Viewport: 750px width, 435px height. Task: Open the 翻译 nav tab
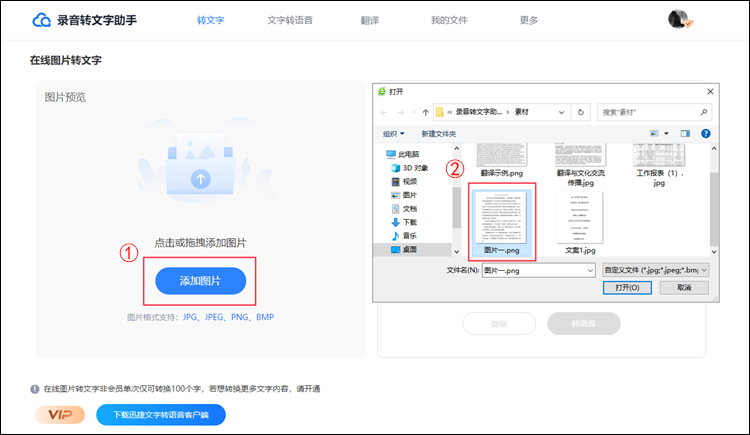tap(370, 20)
